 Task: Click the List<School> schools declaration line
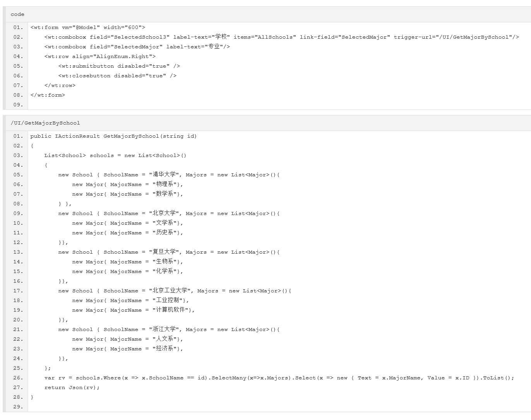tap(115, 155)
